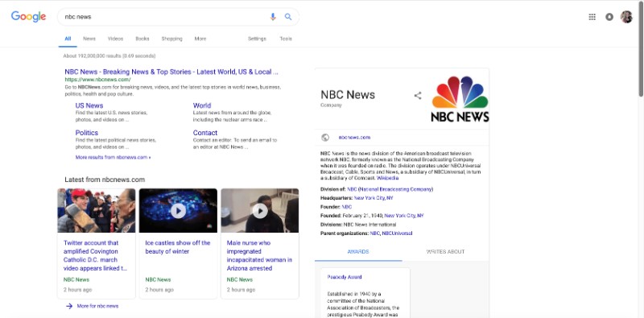This screenshot has width=644, height=318.
Task: Select the All results tab
Action: click(x=68, y=39)
